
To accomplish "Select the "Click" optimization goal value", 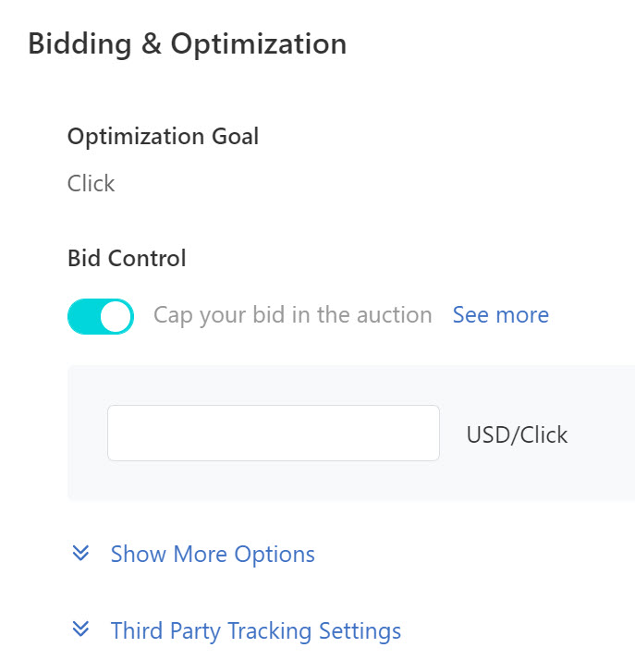I will [91, 183].
